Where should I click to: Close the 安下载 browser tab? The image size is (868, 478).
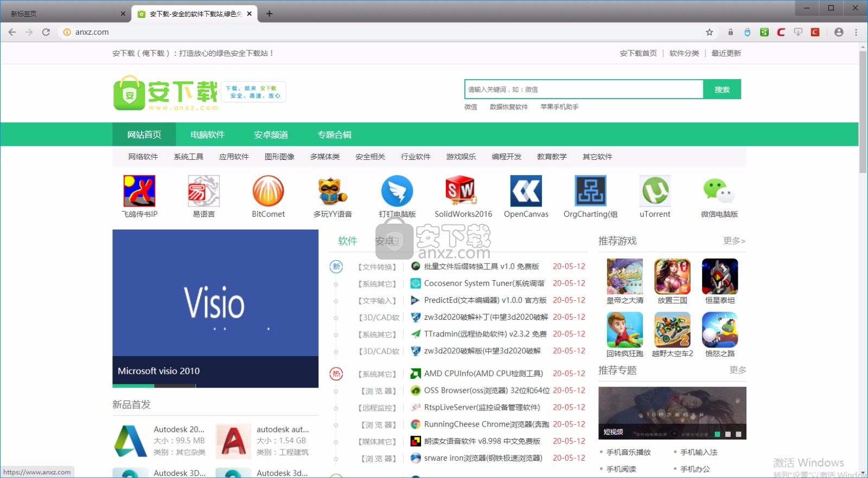pos(249,14)
